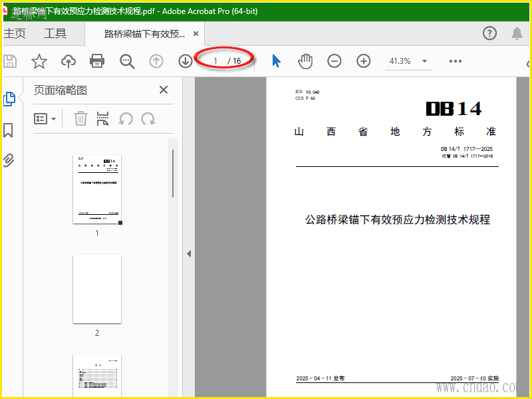Close the 路桥梁锚下有效预... document tab

(x=196, y=34)
